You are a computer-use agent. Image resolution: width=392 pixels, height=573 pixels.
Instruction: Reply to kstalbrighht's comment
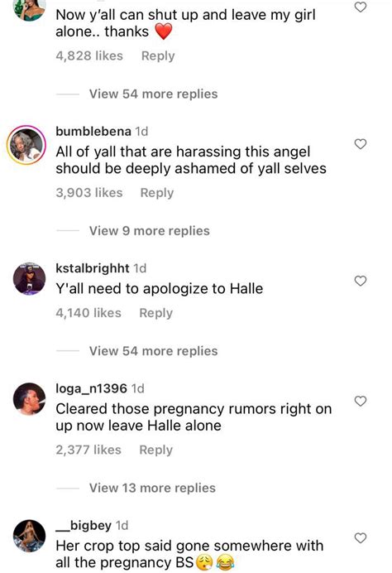pyautogui.click(x=155, y=313)
